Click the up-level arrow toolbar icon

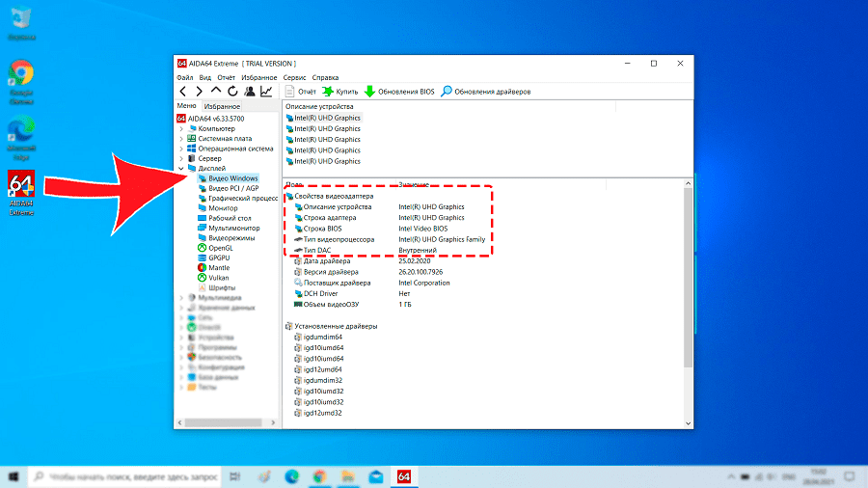coord(216,91)
